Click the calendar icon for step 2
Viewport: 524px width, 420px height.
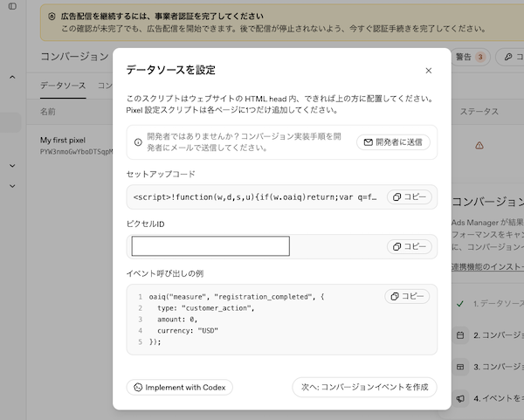(x=460, y=335)
